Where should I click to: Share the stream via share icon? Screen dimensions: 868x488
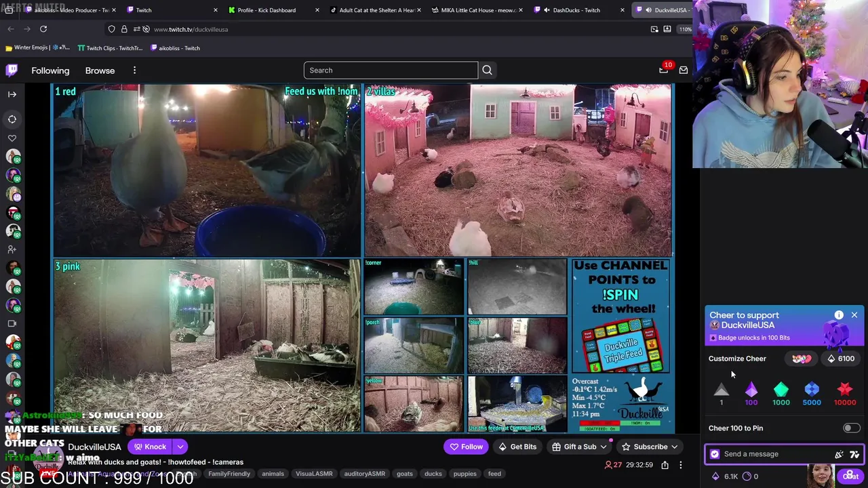[x=665, y=465]
